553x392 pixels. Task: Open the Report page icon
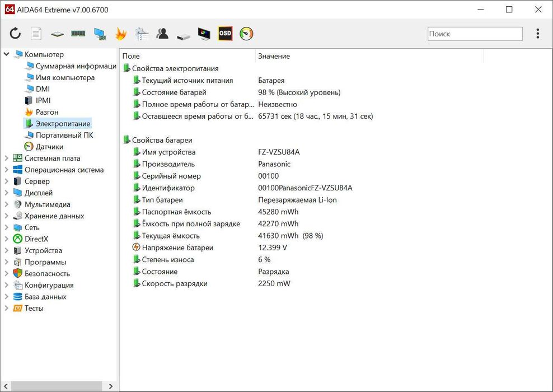[36, 34]
